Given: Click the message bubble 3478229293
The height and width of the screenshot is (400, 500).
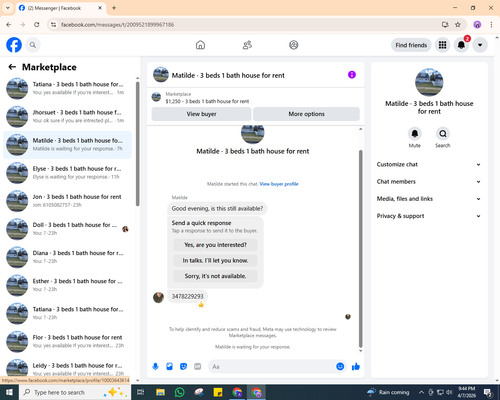Looking at the screenshot, I should [x=187, y=296].
